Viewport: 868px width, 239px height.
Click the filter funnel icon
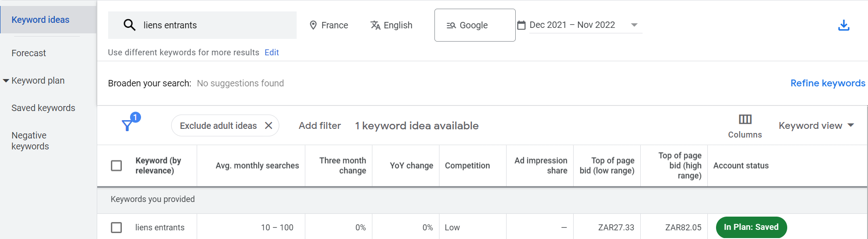[x=128, y=125]
